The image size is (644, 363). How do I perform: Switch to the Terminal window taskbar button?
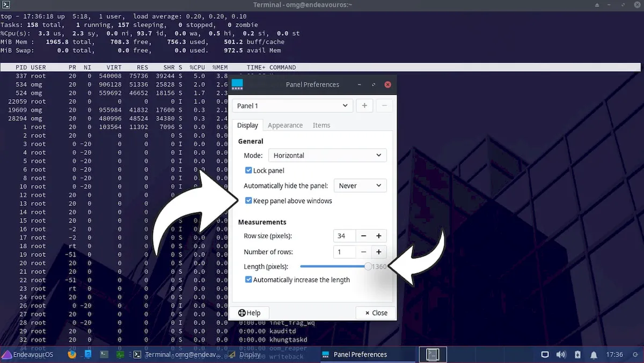pyautogui.click(x=177, y=354)
